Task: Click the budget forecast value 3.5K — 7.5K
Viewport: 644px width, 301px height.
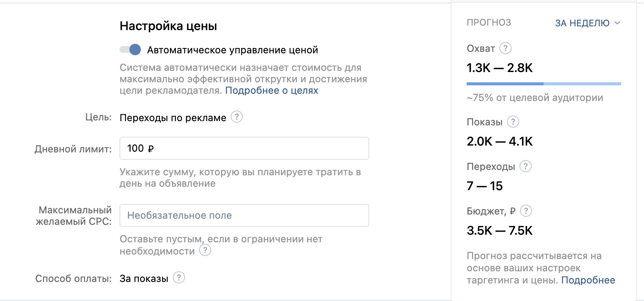Action: point(499,231)
